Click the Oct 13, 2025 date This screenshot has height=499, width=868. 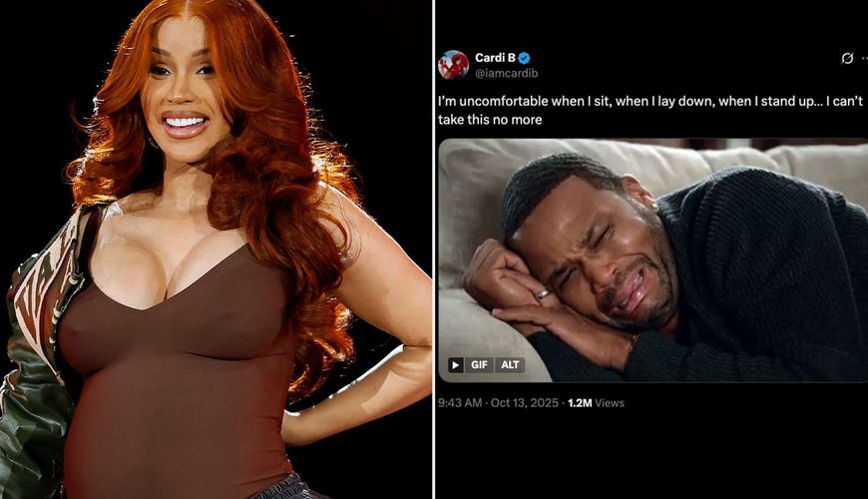[524, 402]
